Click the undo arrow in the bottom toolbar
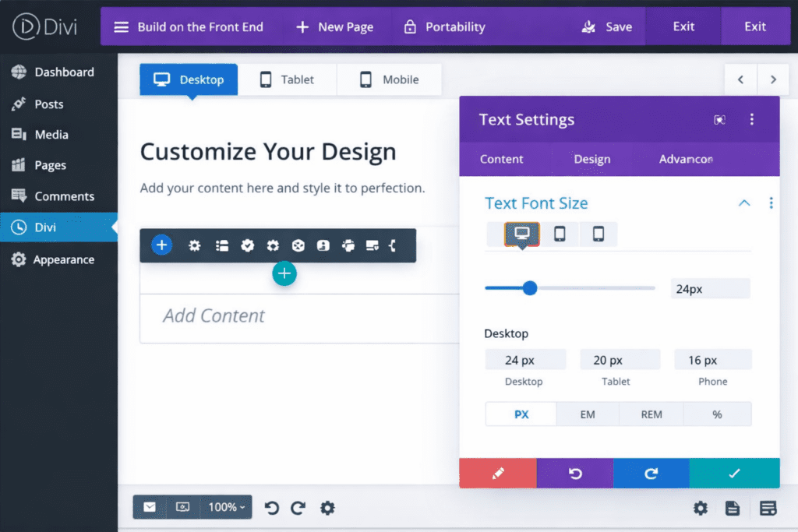The height and width of the screenshot is (532, 798). pyautogui.click(x=271, y=507)
